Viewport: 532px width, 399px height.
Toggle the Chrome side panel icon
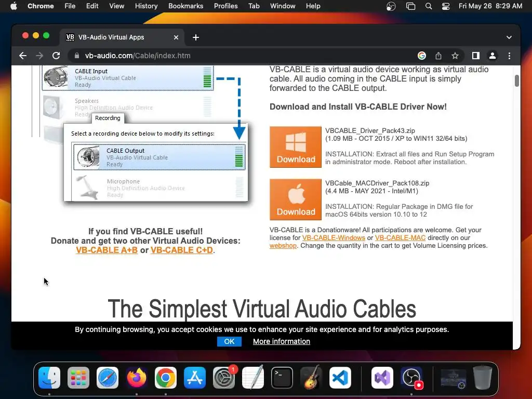(476, 56)
